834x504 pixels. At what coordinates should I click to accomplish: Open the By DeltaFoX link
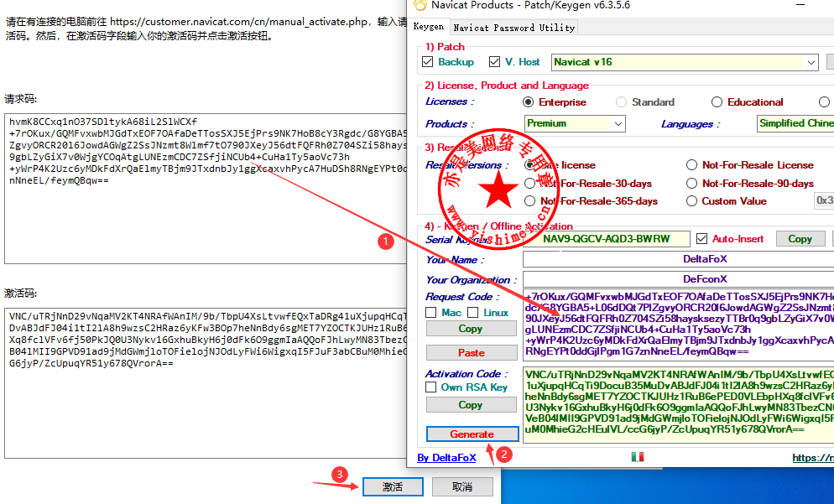446,458
